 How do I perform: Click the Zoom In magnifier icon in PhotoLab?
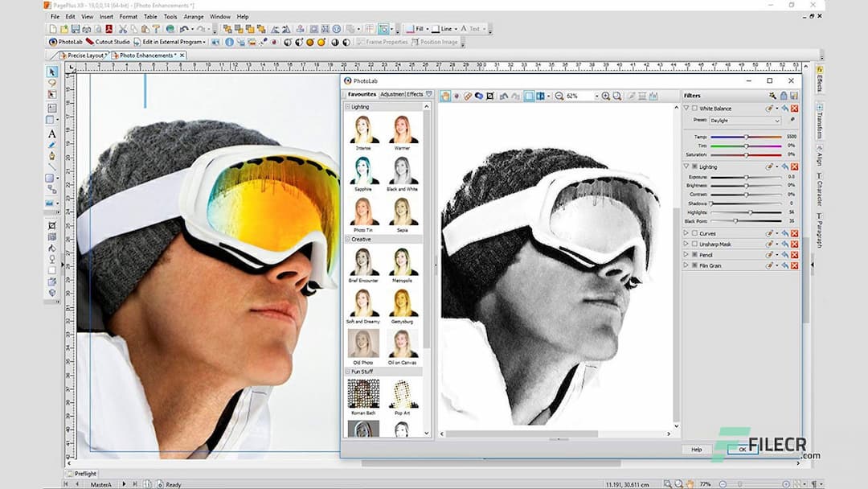(x=607, y=95)
